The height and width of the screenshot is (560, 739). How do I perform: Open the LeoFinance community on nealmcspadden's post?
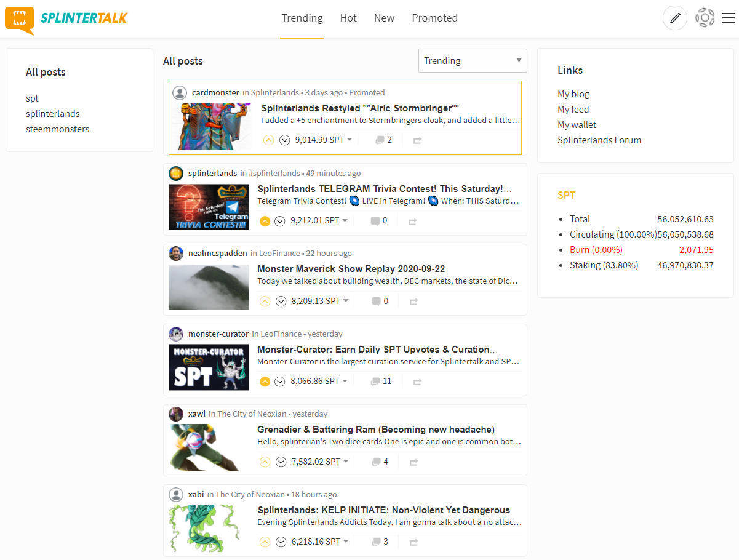coord(280,254)
